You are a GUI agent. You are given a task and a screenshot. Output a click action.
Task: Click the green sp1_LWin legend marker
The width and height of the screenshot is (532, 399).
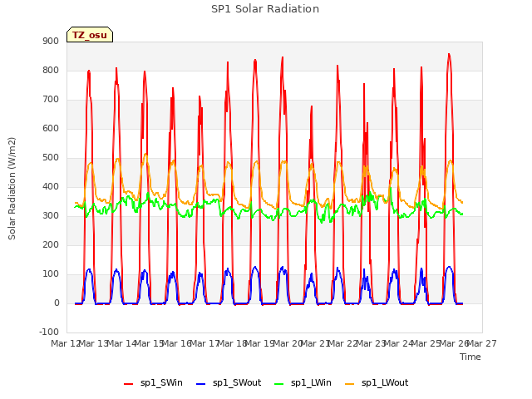pyautogui.click(x=279, y=384)
